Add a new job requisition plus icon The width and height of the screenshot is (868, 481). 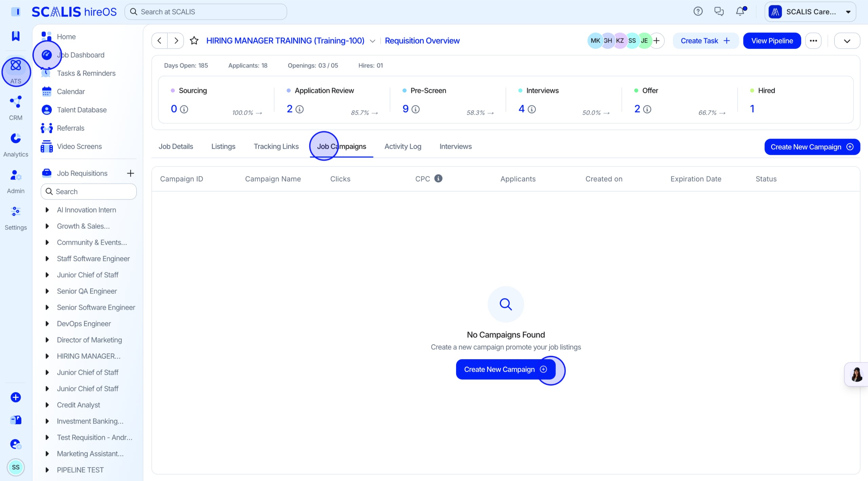coord(130,173)
